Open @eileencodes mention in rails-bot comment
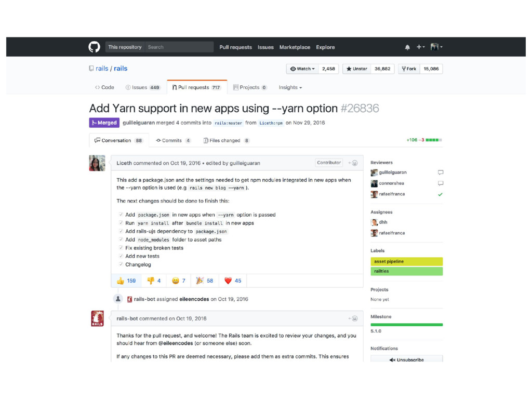Image resolution: width=532 pixels, height=399 pixels. (x=176, y=343)
